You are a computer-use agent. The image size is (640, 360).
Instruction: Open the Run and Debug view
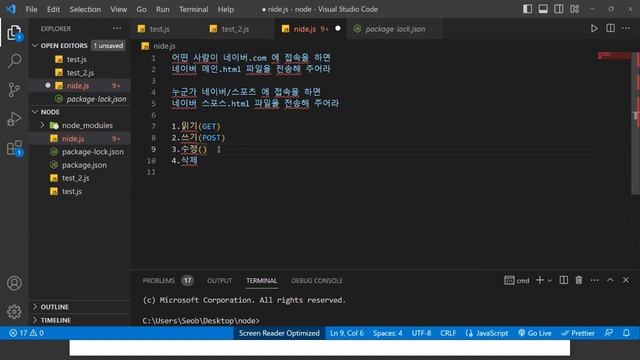tap(14, 119)
